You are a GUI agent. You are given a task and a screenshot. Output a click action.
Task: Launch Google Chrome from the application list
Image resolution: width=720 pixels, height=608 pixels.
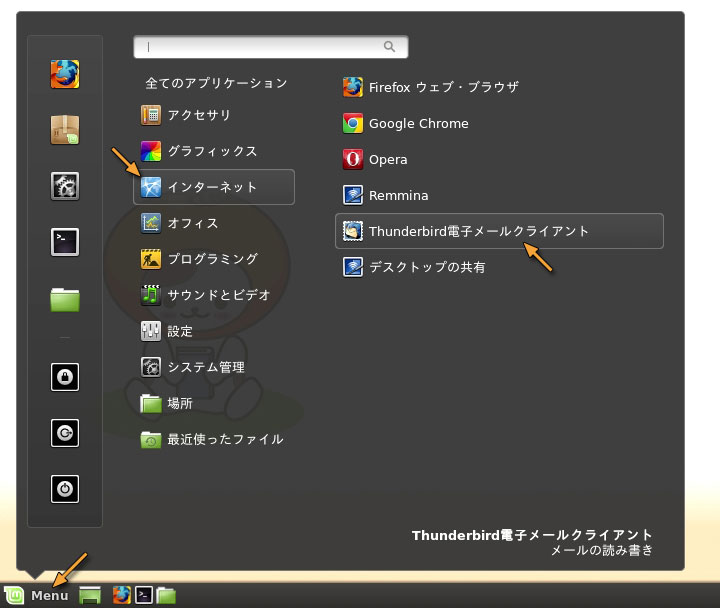pyautogui.click(x=418, y=124)
